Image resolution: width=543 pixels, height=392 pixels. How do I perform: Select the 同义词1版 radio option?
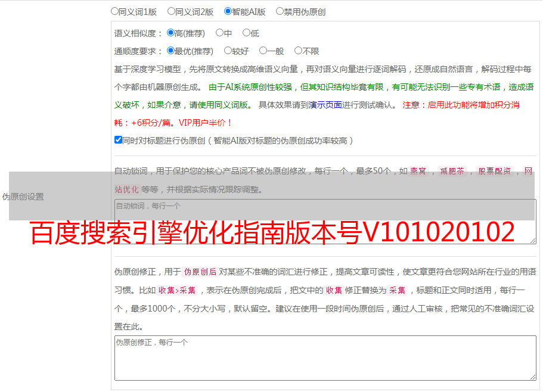114,11
